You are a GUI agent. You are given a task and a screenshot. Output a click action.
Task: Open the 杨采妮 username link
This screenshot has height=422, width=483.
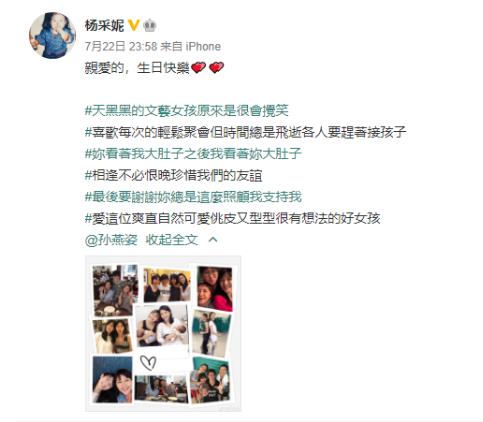(x=104, y=26)
